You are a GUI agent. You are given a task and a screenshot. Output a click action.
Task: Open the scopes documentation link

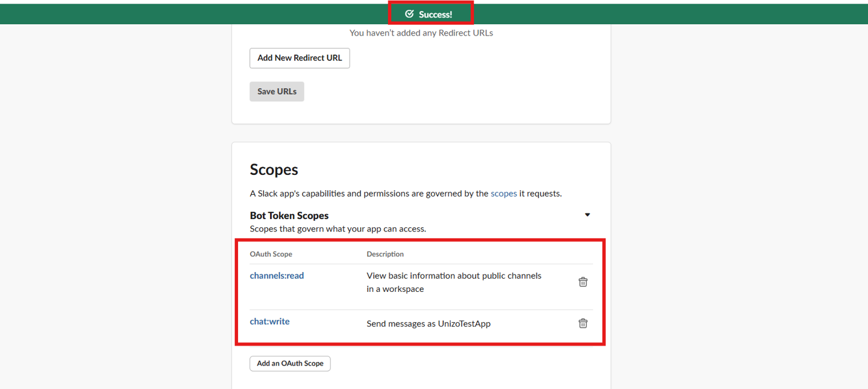[503, 194]
